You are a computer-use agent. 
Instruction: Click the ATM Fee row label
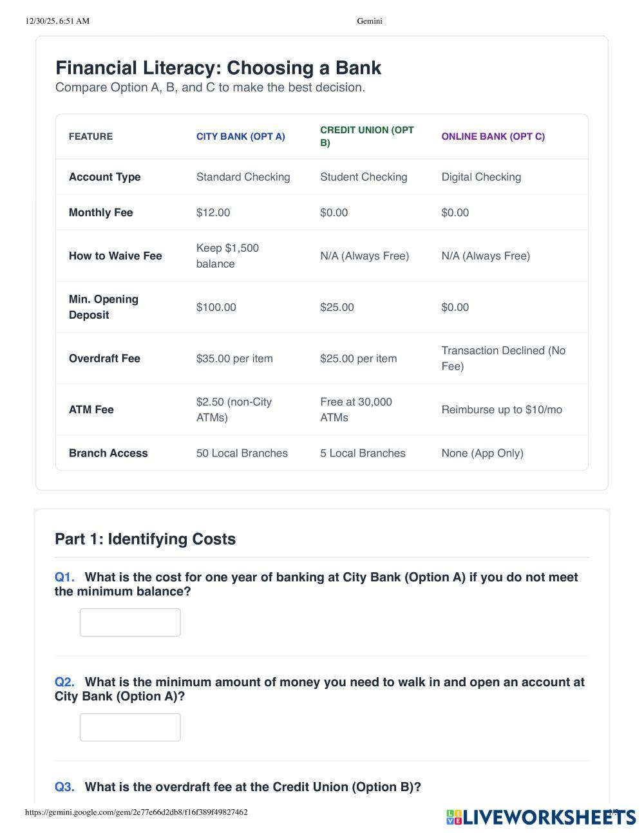[x=91, y=409]
